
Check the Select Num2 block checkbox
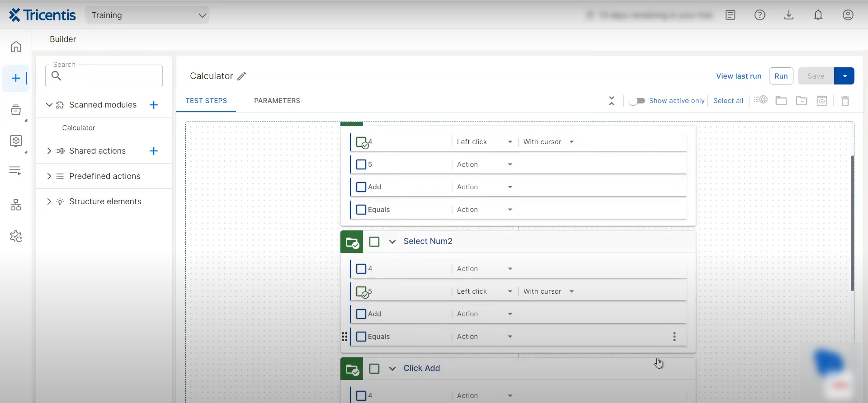coord(374,242)
